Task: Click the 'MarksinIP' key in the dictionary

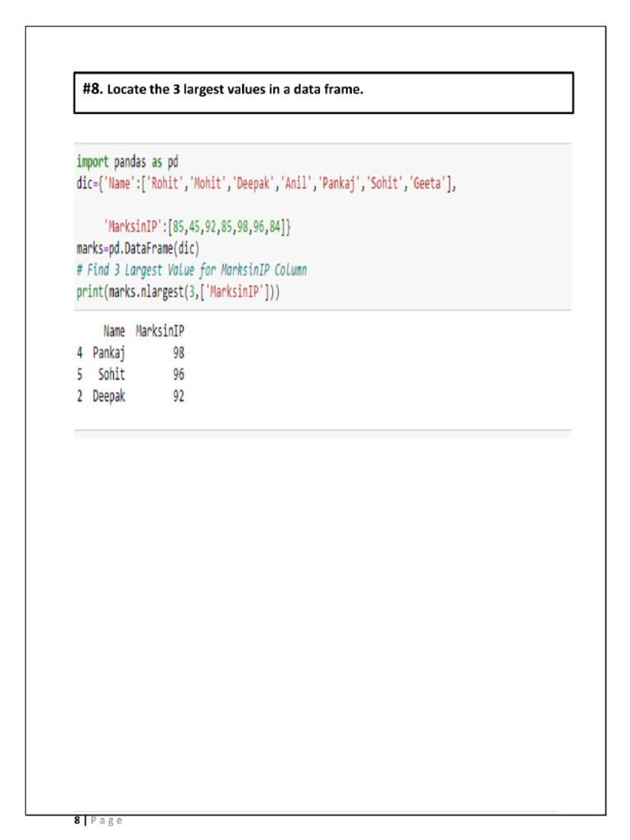Action: tap(133, 227)
